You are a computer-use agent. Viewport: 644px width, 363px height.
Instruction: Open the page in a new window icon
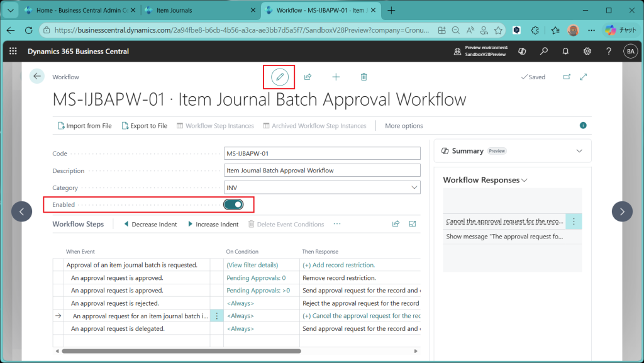point(567,77)
